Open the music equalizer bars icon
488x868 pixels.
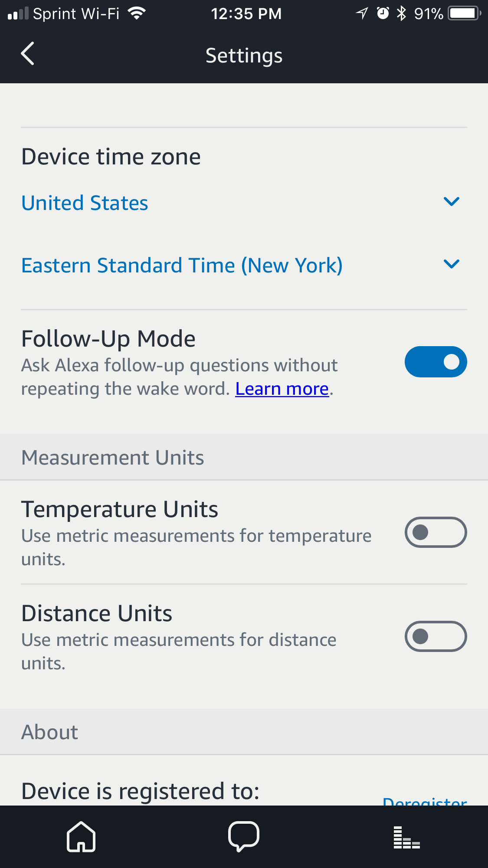coord(406,837)
